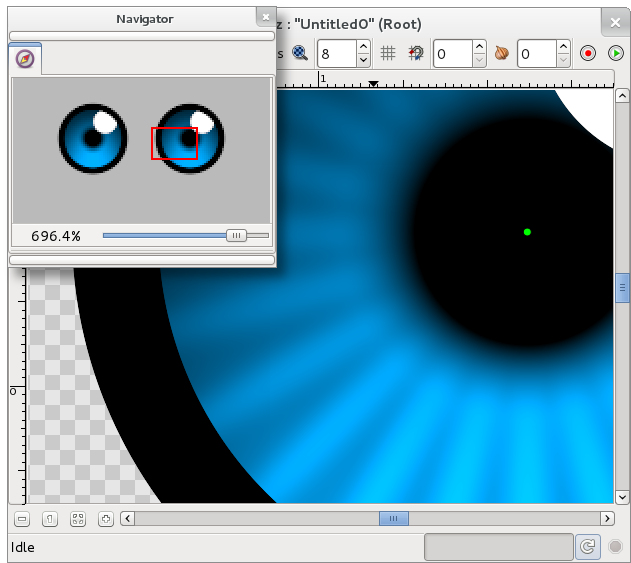
Task: Click the Idle status text
Action: click(x=23, y=547)
